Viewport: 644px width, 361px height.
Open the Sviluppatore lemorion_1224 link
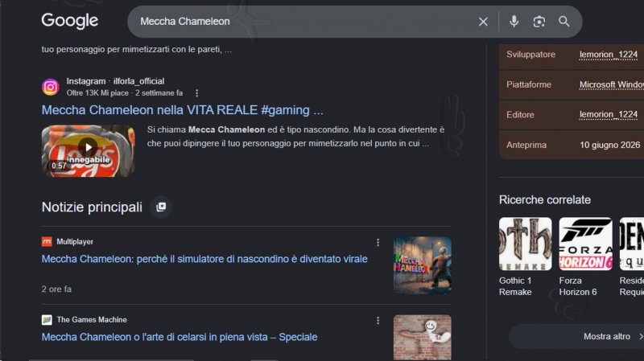tap(609, 55)
